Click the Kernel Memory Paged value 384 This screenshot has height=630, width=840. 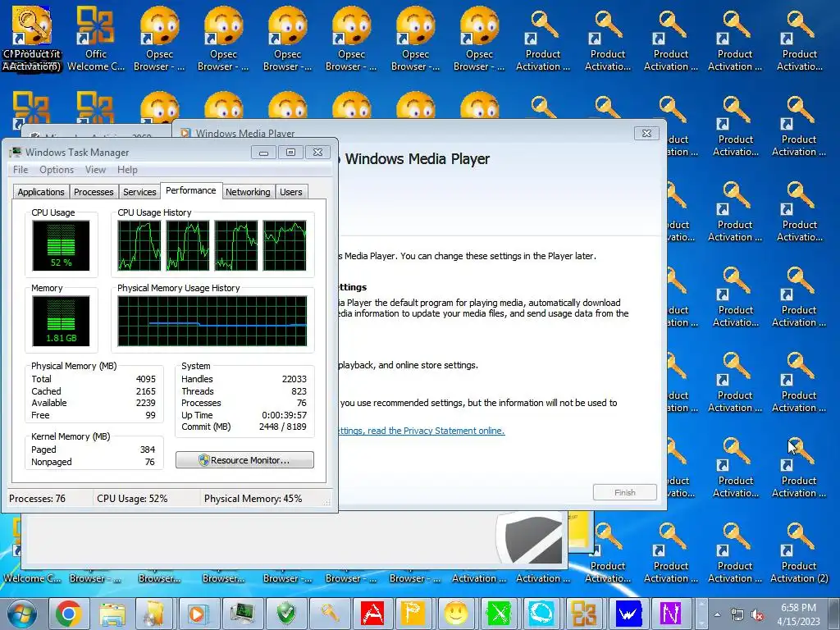click(148, 450)
